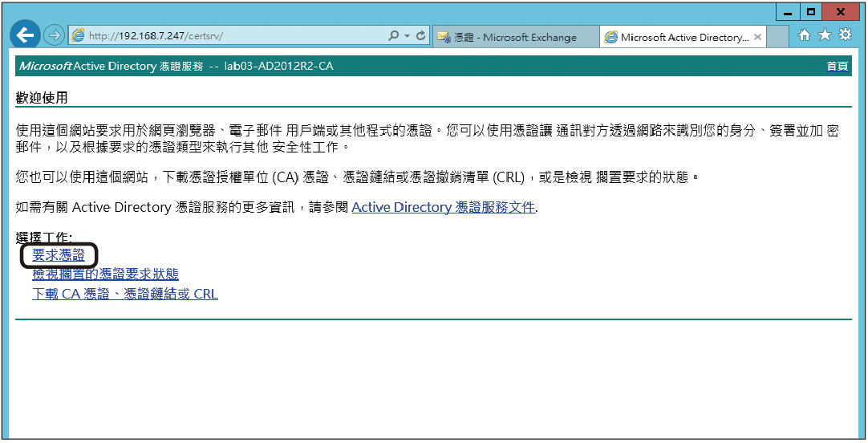The width and height of the screenshot is (868, 443).
Task: Click 下載 CA 憑證、憑證鏈結或 CRL link
Action: pyautogui.click(x=125, y=294)
